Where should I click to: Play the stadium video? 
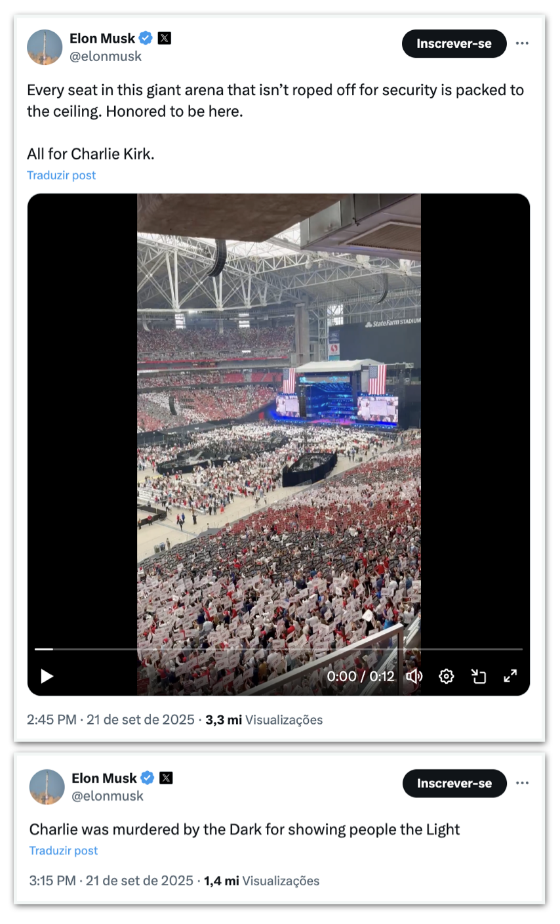tap(47, 676)
